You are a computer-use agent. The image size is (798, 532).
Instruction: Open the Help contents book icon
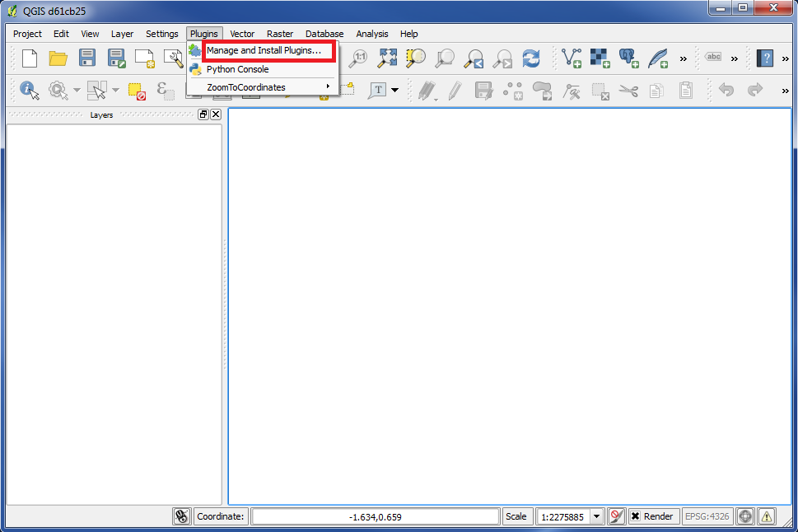[x=765, y=58]
